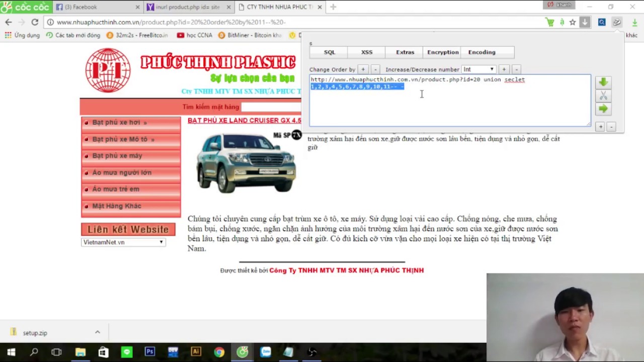Click the Phúc Thịnh PT globe logo
The width and height of the screenshot is (644, 362).
[x=108, y=70]
